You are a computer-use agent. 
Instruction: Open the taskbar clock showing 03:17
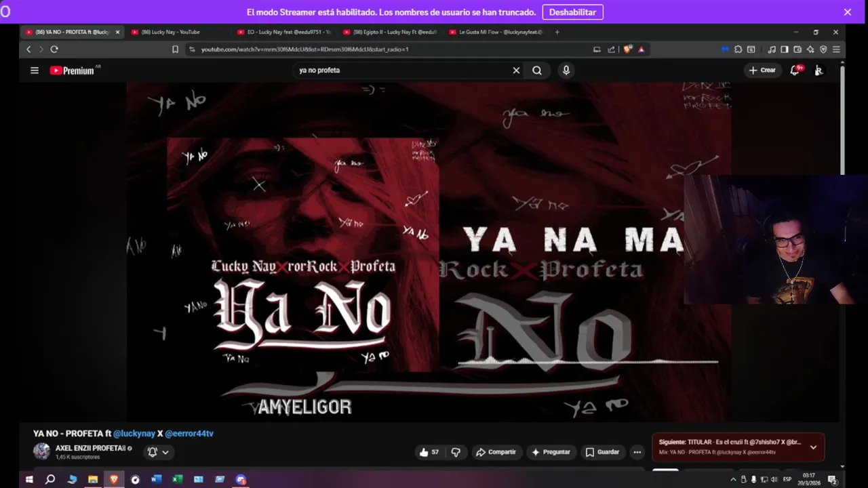[808, 479]
